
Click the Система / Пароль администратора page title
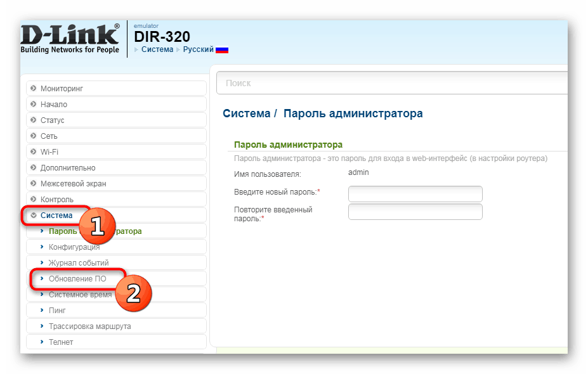[322, 113]
